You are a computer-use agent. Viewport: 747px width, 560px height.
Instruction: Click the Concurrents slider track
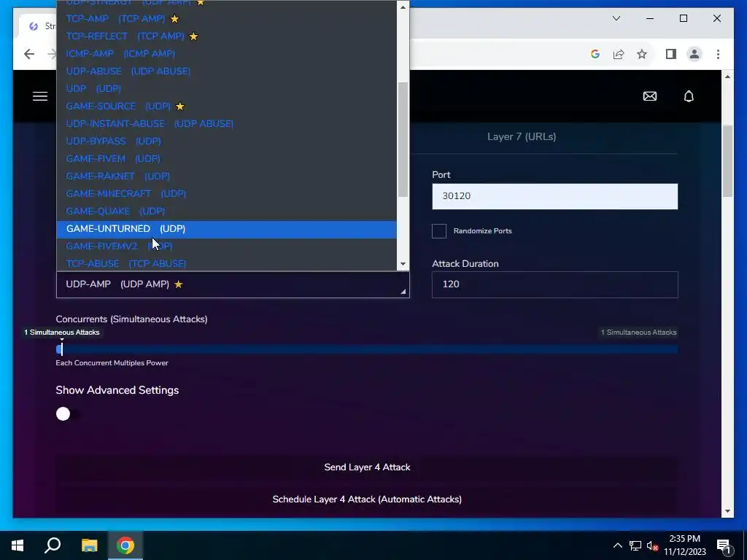tap(367, 349)
